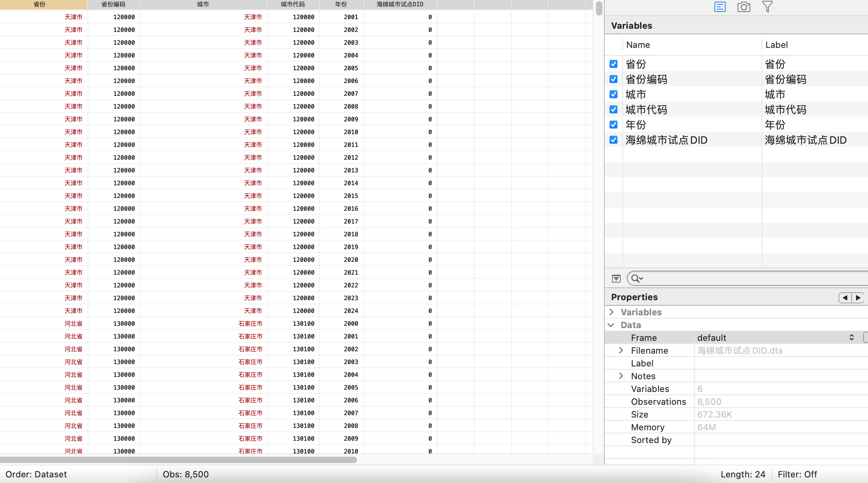Screen dimensions: 868x483
Task: Click the Name column header in Variables
Action: pyautogui.click(x=638, y=45)
